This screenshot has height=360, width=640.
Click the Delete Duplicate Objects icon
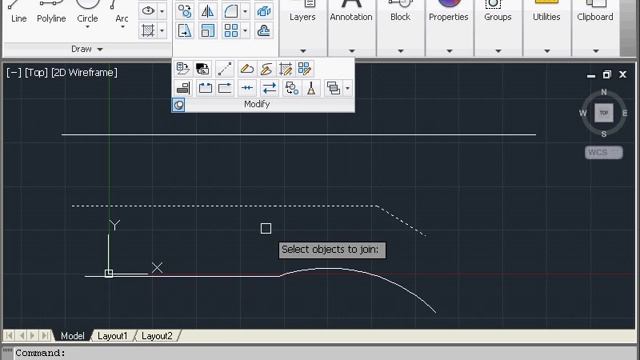[311, 88]
